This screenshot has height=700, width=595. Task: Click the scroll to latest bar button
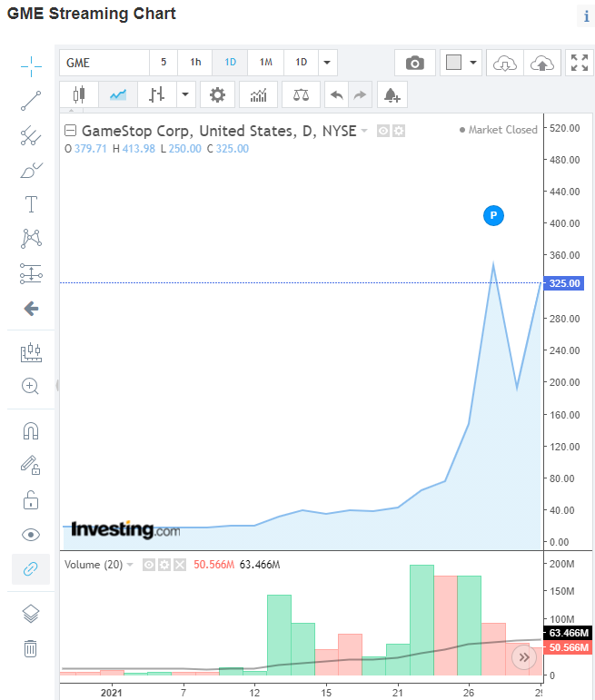coord(524,657)
